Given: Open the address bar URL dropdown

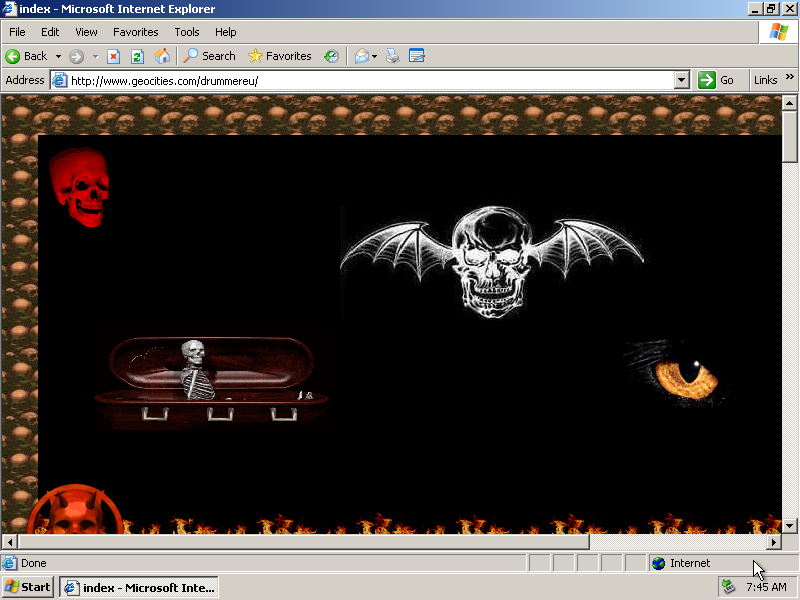Looking at the screenshot, I should tap(682, 80).
